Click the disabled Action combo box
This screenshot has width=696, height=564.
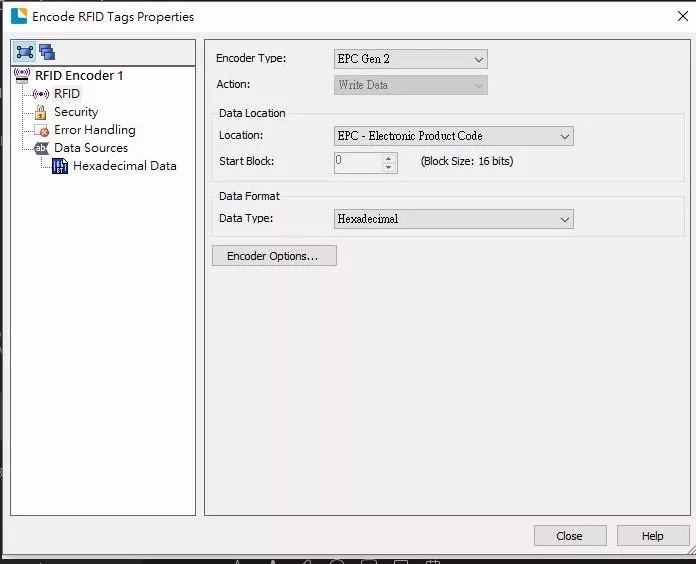410,85
